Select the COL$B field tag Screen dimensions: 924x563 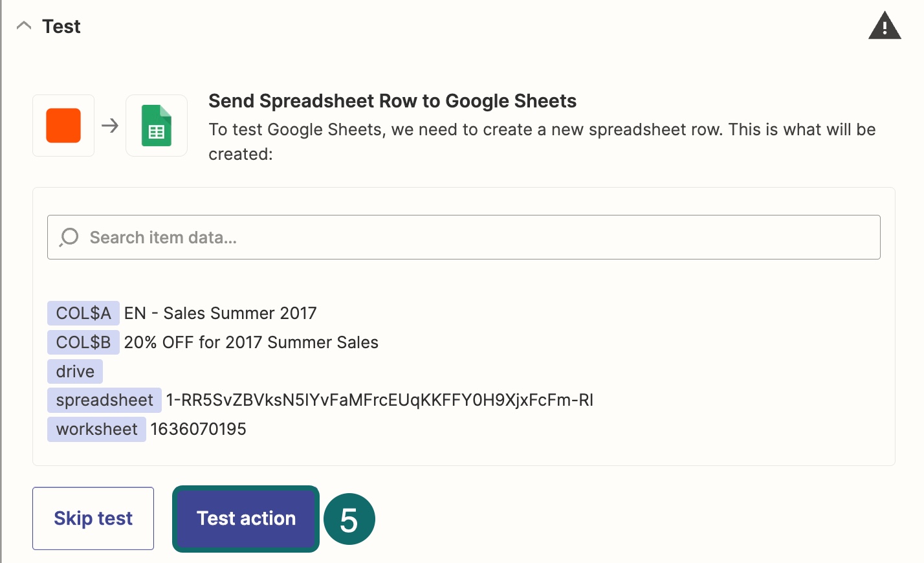tap(83, 342)
